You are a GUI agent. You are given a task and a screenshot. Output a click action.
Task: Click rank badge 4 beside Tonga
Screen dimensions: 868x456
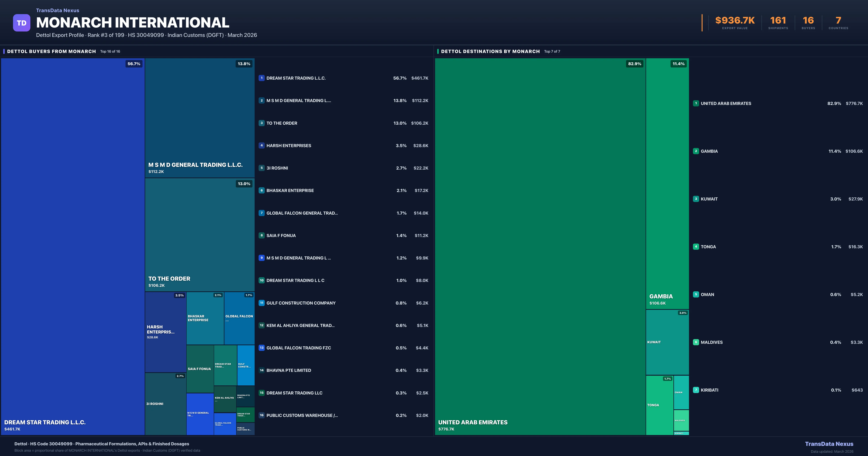point(696,247)
